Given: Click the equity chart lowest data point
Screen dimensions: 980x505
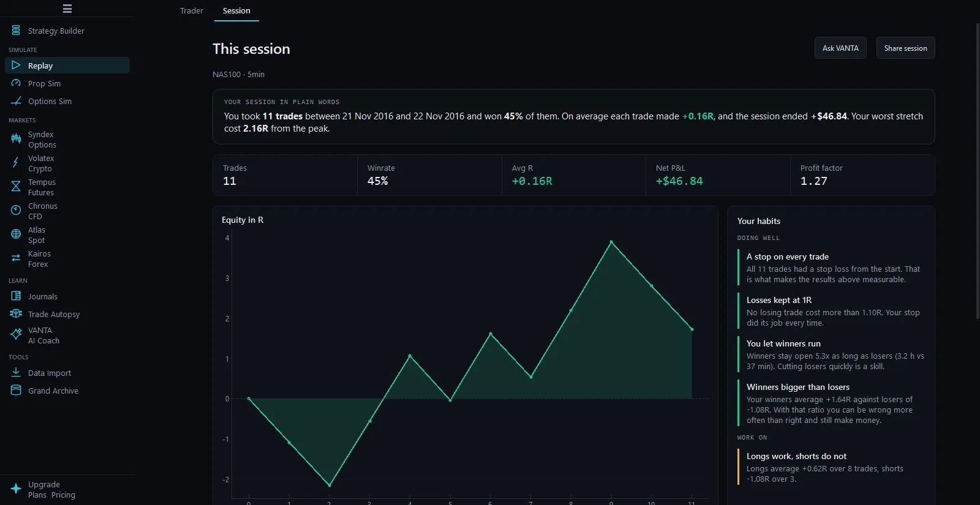Looking at the screenshot, I should (x=330, y=485).
